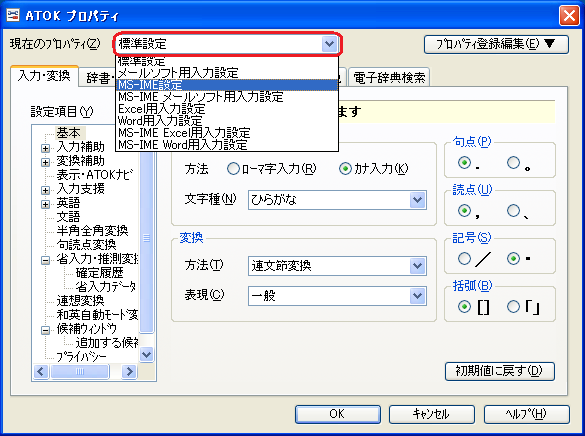Click the tree's scroll left arrow
The image size is (585, 436).
tap(41, 371)
